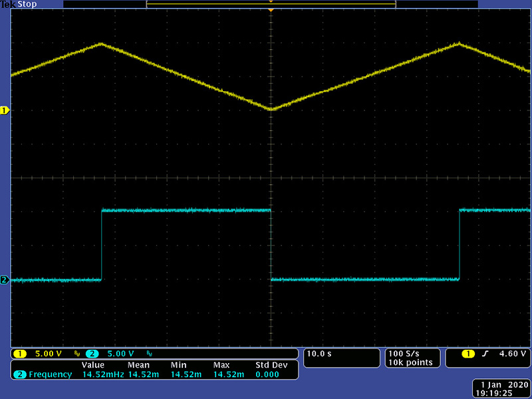Image resolution: width=532 pixels, height=399 pixels.
Task: Open the 10.0 s timebase readout
Action: point(319,353)
